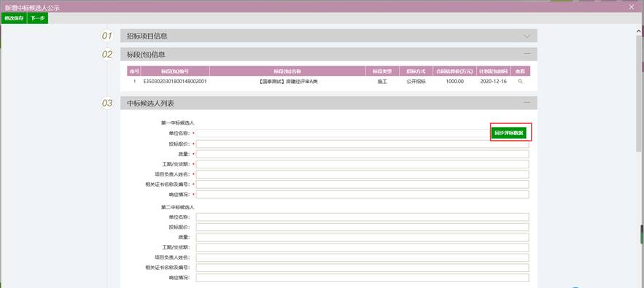Click the vertical scrollbar up arrow
644x288 pixels.
639,31
